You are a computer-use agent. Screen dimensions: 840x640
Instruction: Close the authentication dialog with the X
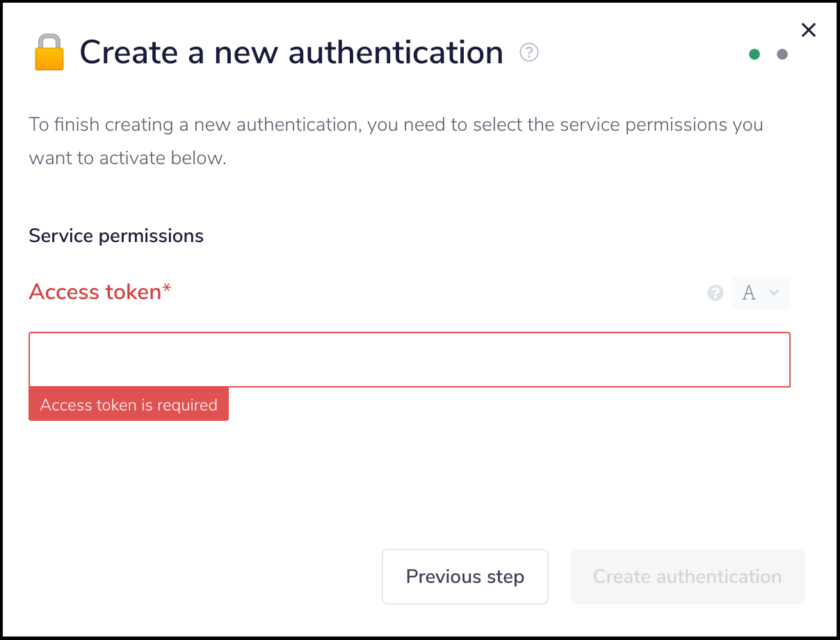tap(808, 30)
